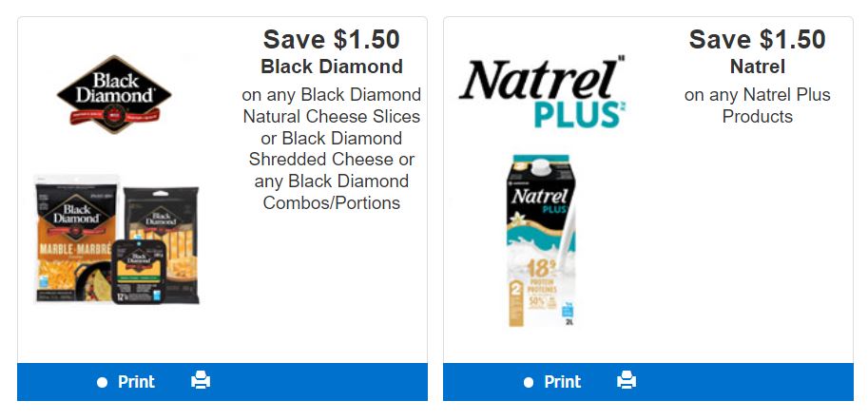
Task: Click the printer icon on Black Diamond coupon
Action: [x=201, y=380]
